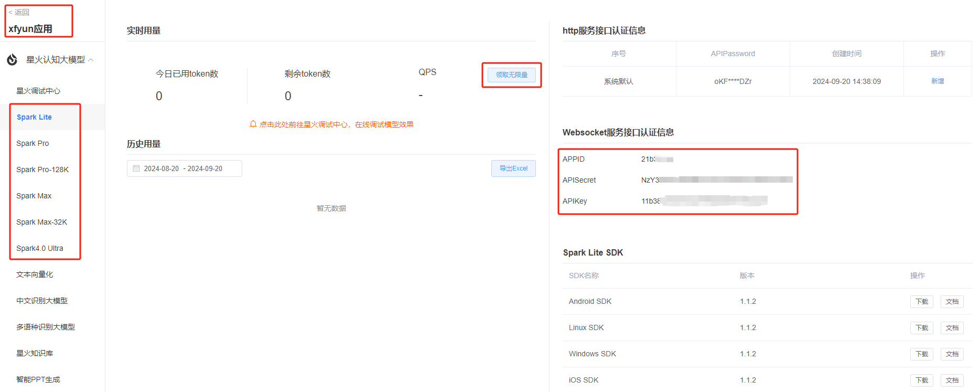Open 星火调试中心 in the sidebar

38,91
